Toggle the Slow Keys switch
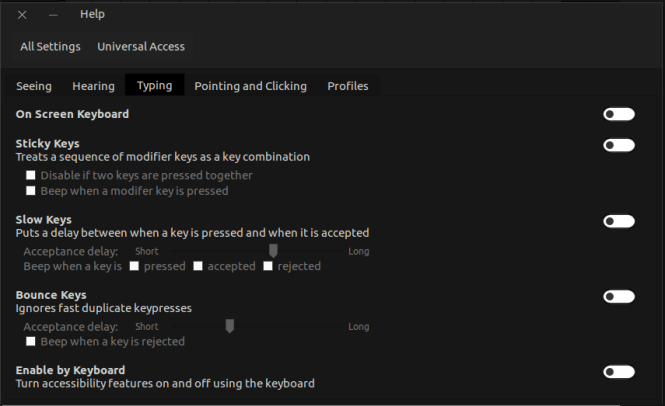This screenshot has height=406, width=665. click(618, 221)
